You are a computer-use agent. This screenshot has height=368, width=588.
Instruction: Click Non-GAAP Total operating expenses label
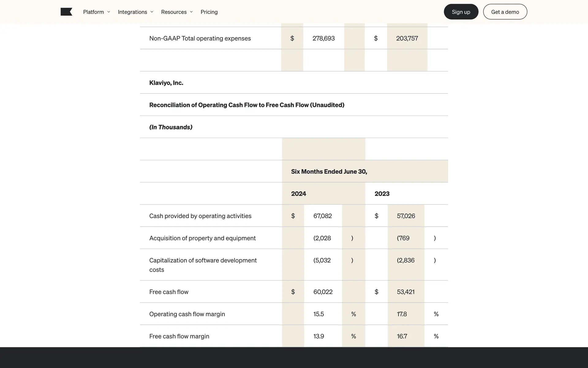[200, 38]
